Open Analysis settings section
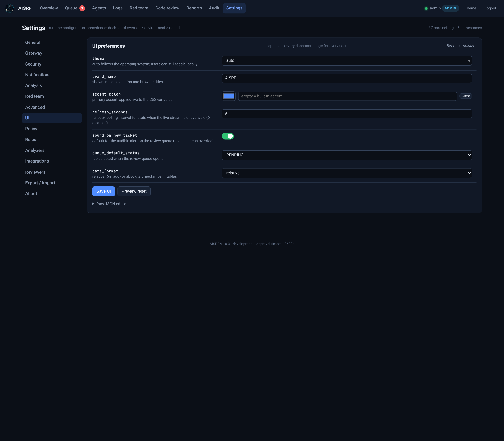Image resolution: width=504 pixels, height=441 pixels. click(52, 85)
